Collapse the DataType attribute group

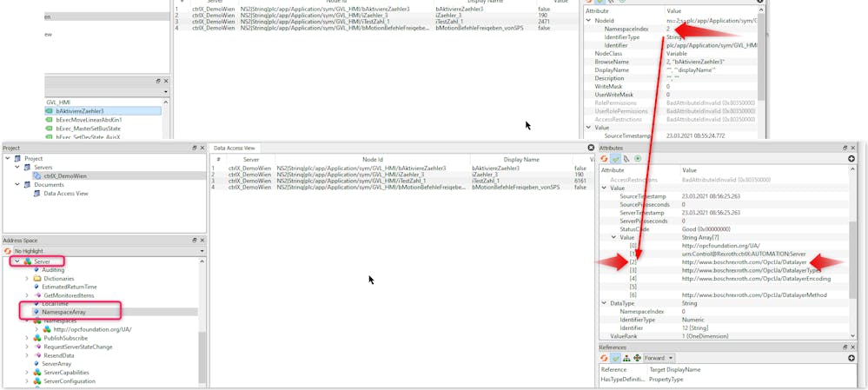point(605,302)
